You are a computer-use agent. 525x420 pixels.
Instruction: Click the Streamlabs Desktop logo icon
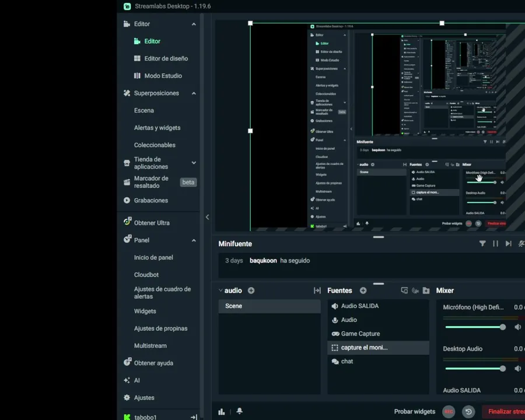(x=127, y=6)
